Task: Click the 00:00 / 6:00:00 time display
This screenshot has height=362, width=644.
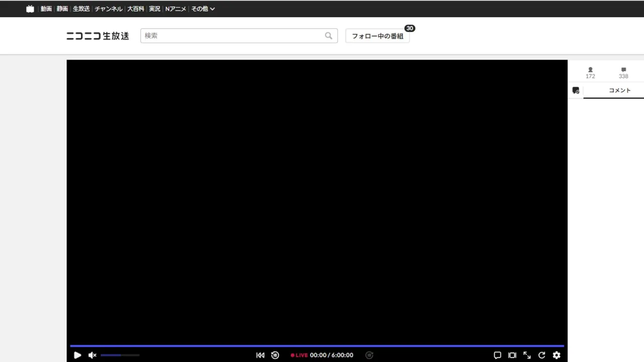Action: pyautogui.click(x=332, y=355)
